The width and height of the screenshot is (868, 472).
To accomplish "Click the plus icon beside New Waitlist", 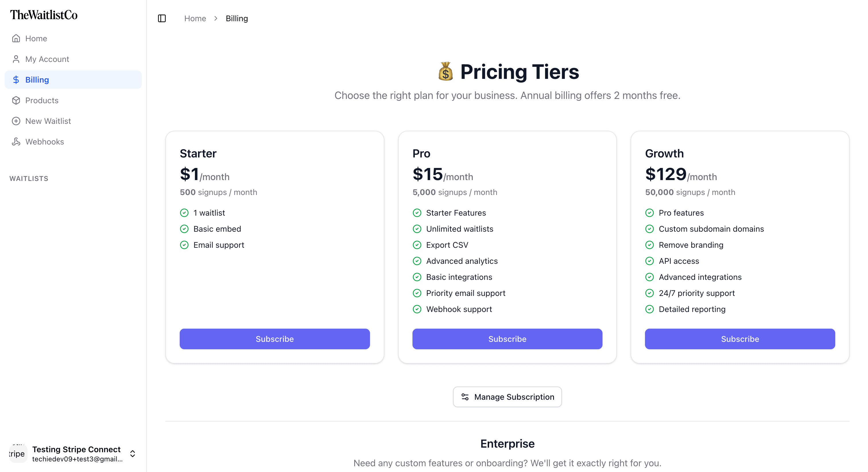I will (x=17, y=121).
